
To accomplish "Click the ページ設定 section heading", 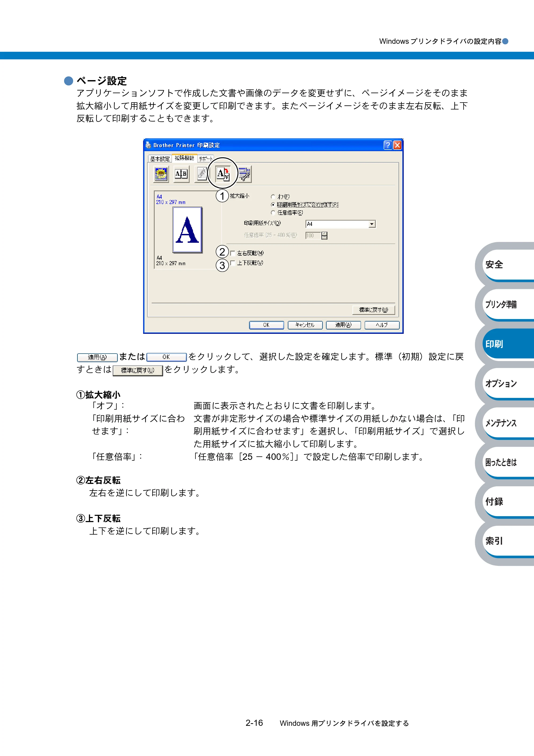I will click(x=102, y=81).
